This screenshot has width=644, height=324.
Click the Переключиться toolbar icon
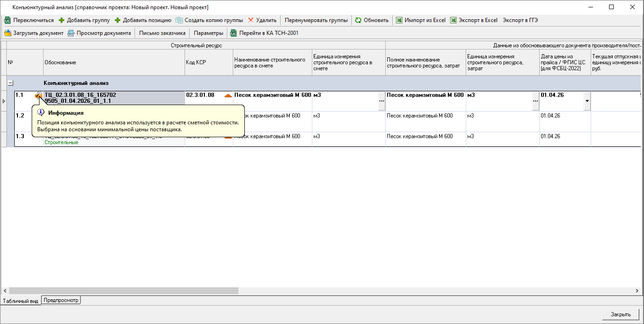(x=7, y=20)
